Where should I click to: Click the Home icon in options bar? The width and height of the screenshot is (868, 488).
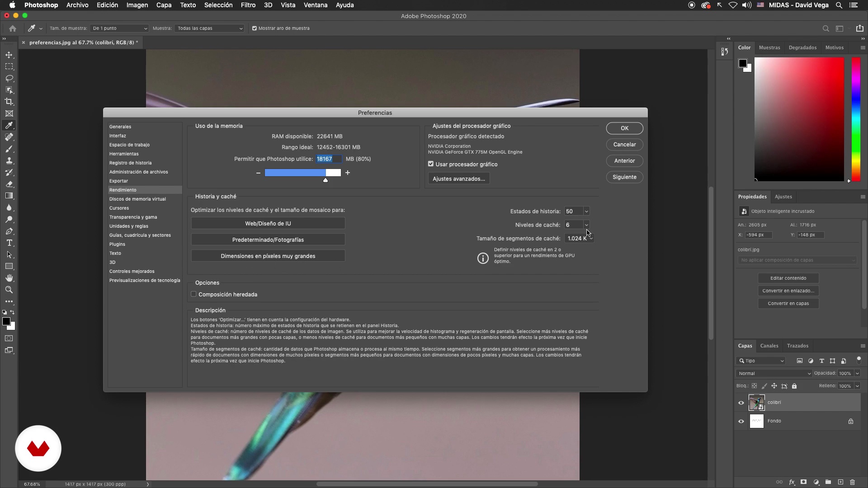coord(13,28)
